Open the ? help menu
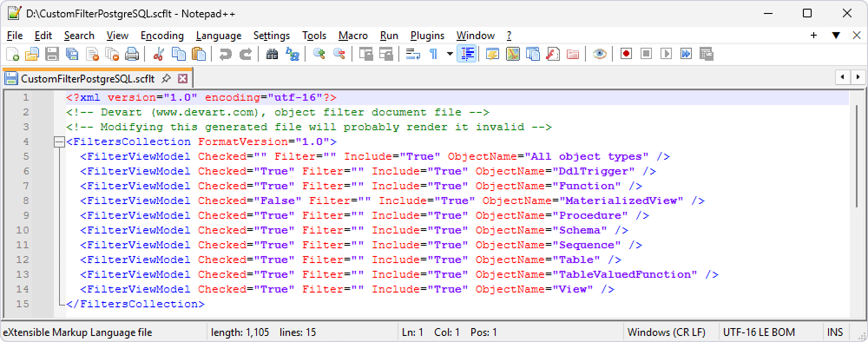Screen dimensions: 868x342 coord(510,36)
